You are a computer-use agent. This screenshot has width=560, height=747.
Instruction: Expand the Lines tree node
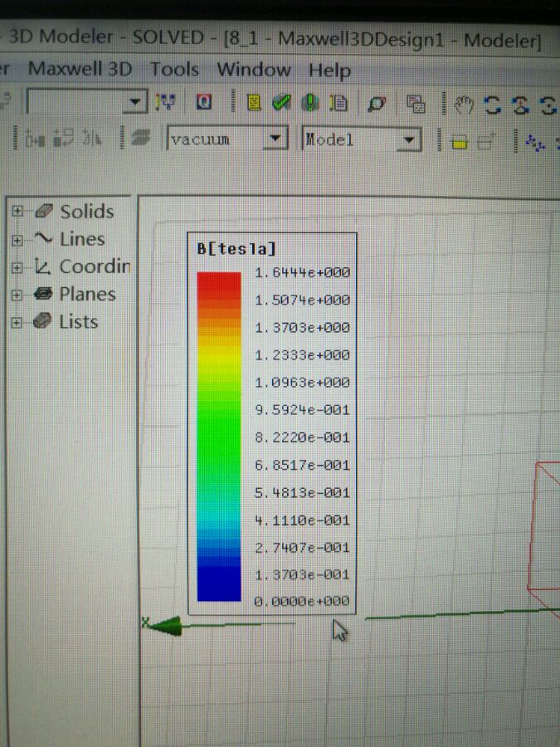click(x=17, y=240)
